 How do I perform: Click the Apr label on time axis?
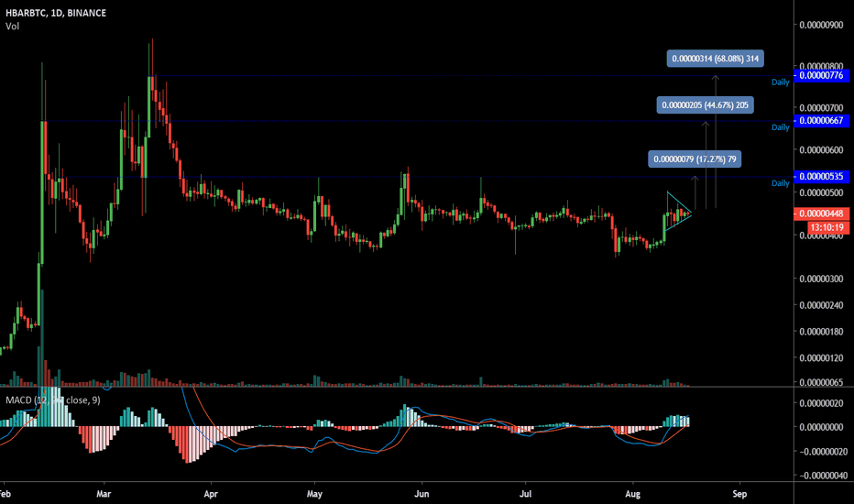coord(211,494)
